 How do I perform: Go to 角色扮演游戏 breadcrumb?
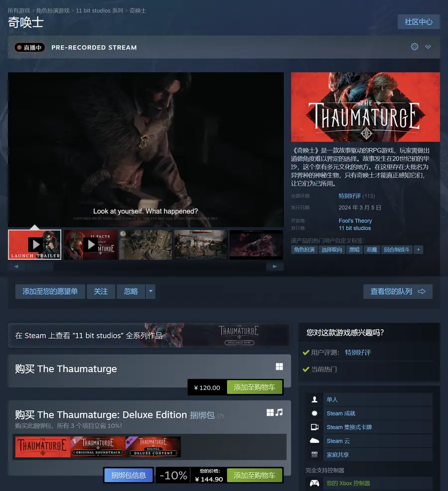[53, 10]
